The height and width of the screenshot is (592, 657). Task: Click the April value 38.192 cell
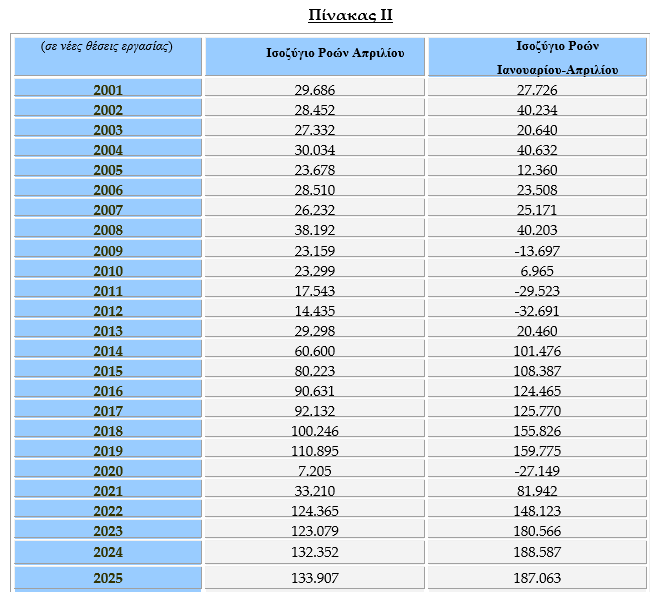pyautogui.click(x=315, y=230)
